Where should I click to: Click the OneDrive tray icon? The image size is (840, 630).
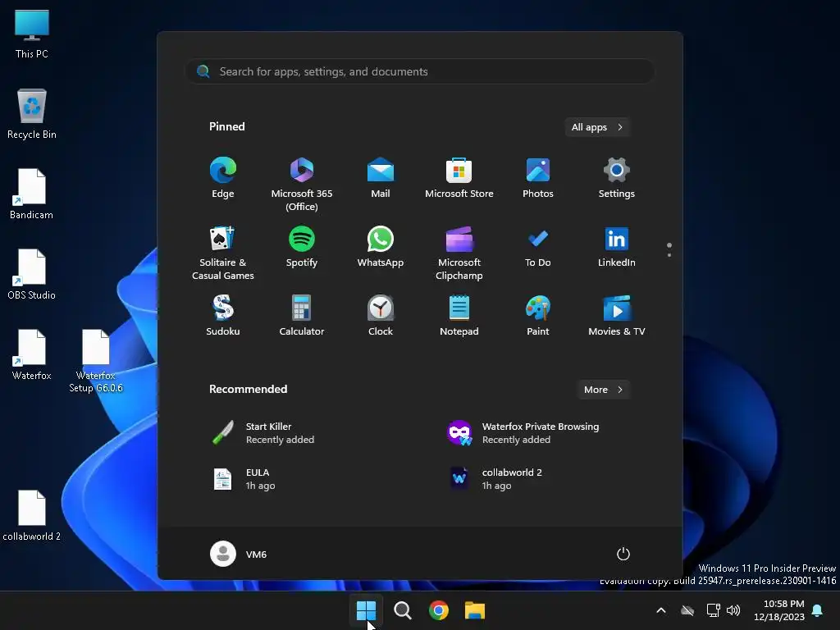[x=687, y=610]
